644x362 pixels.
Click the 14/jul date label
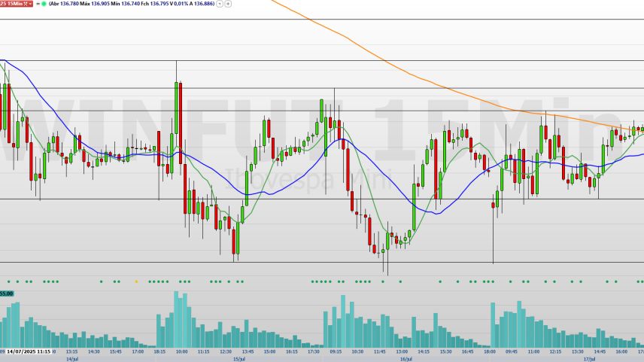(72, 359)
